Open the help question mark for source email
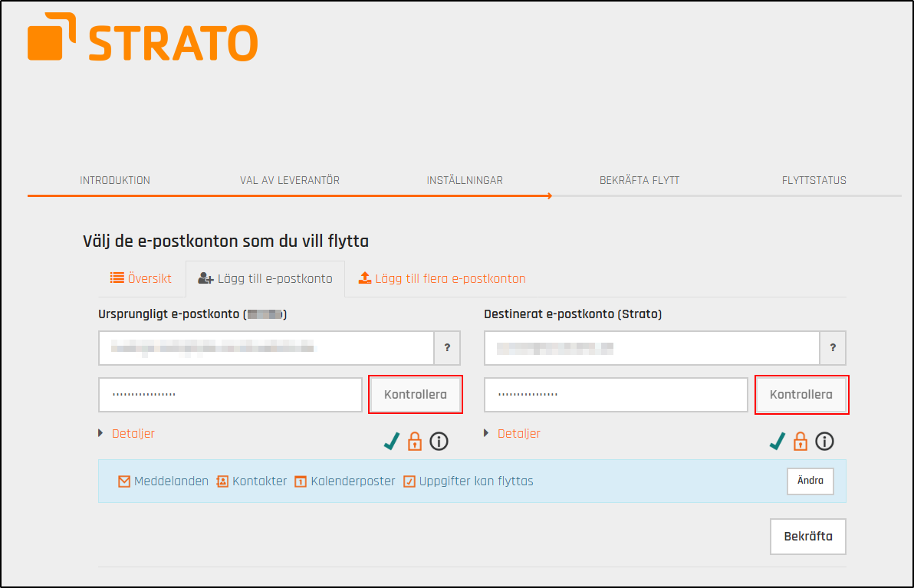 (447, 348)
